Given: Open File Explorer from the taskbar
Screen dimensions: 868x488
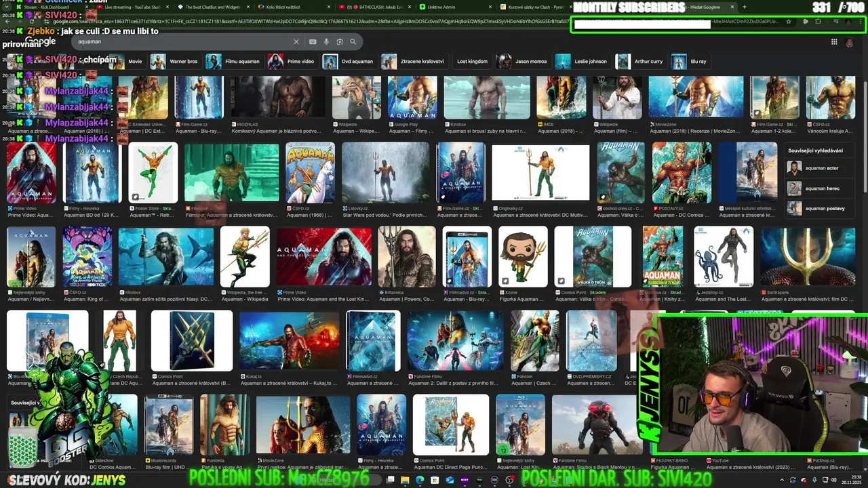Looking at the screenshot, I should click(x=405, y=480).
